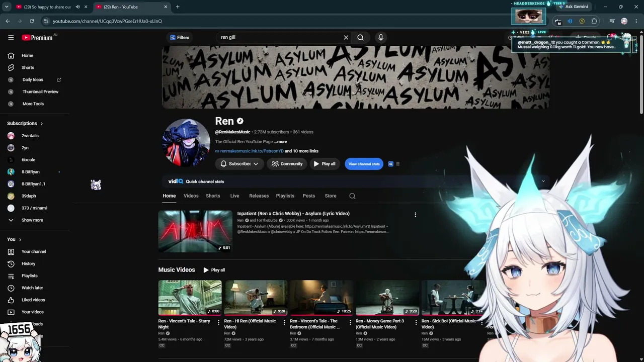Play the Inpatient Asylum lyric video thumbnail
This screenshot has width=644, height=362.
195,231
